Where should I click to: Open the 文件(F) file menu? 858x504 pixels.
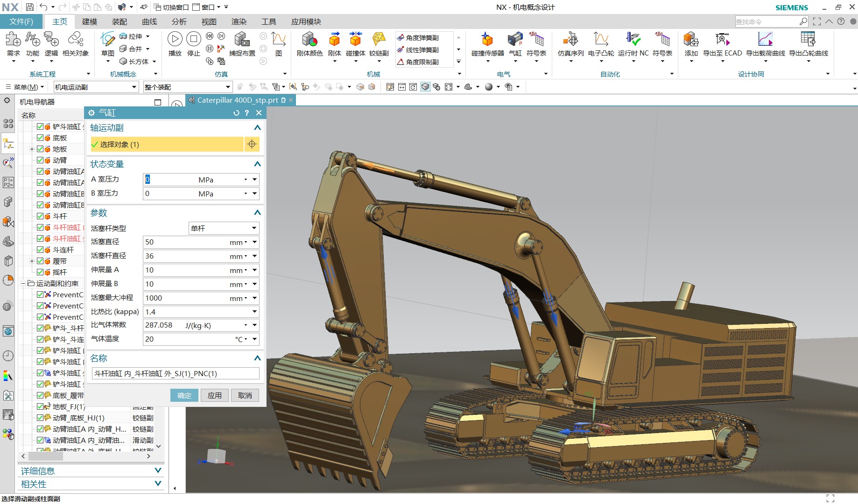point(21,21)
